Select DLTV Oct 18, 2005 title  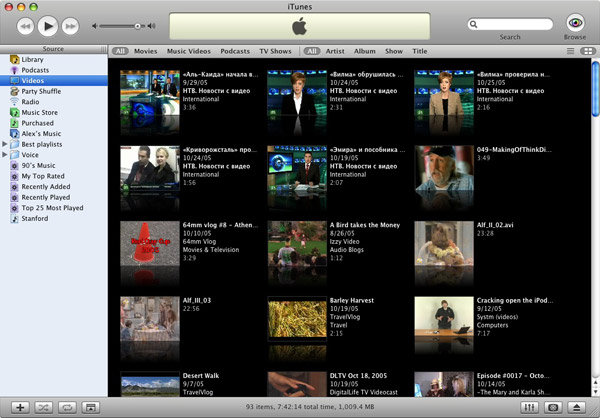(358, 376)
